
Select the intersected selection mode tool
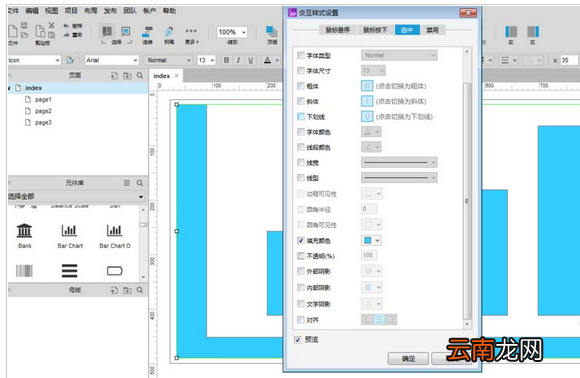[x=107, y=31]
